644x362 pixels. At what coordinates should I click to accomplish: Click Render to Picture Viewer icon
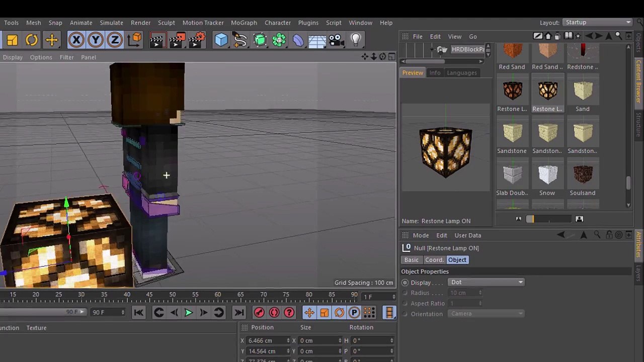click(x=177, y=40)
